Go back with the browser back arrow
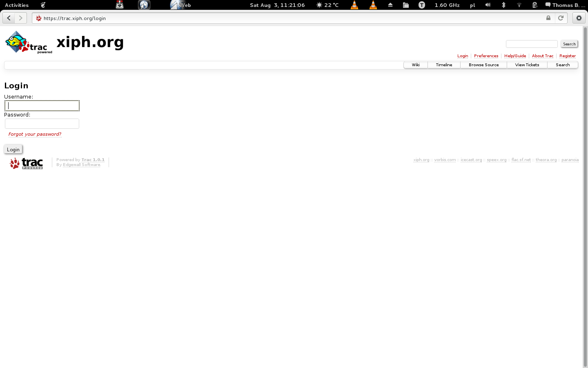The height and width of the screenshot is (368, 588). click(x=9, y=18)
